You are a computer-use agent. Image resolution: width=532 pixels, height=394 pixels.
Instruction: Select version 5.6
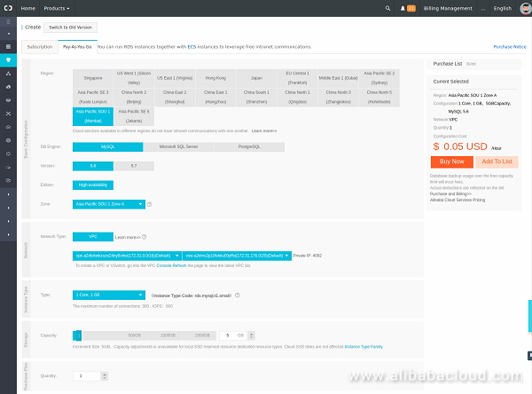pos(93,166)
